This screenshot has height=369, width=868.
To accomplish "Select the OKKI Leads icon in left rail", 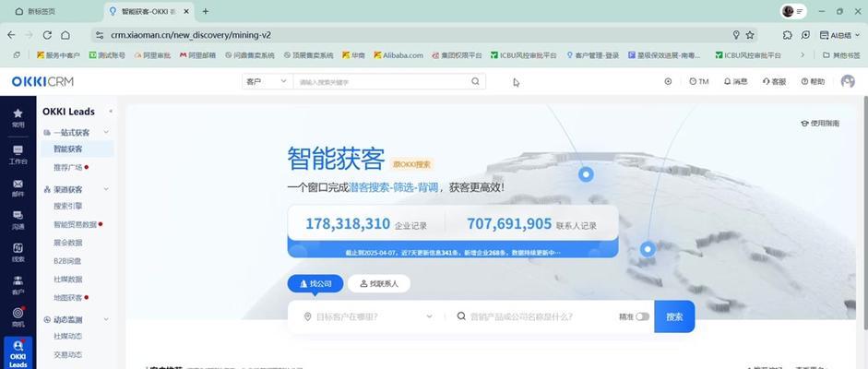I will tap(18, 353).
